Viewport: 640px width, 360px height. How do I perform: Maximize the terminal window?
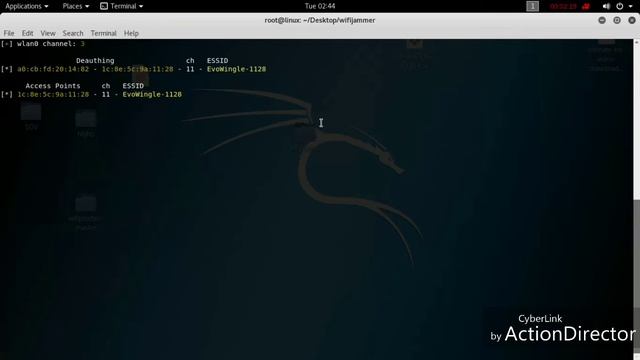(x=617, y=20)
